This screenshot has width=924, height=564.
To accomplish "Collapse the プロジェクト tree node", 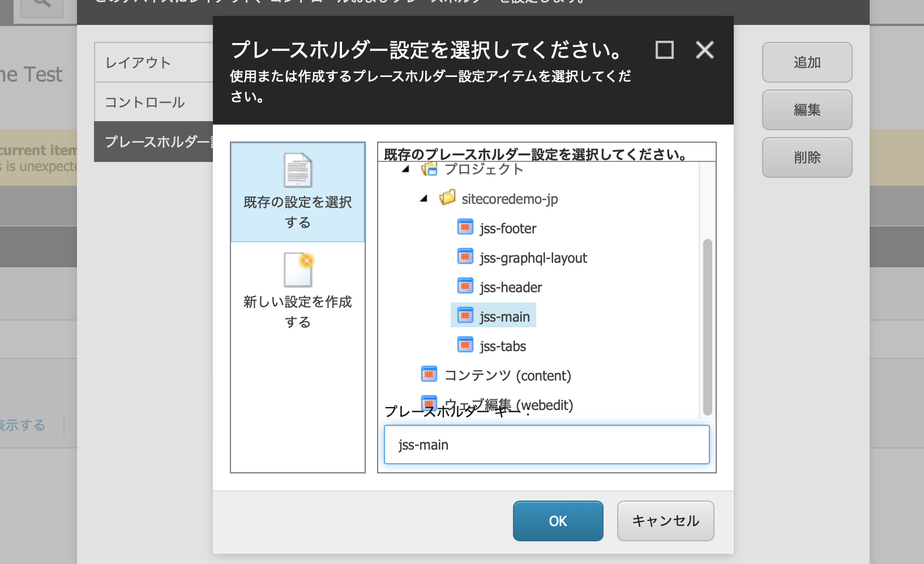I will click(405, 169).
